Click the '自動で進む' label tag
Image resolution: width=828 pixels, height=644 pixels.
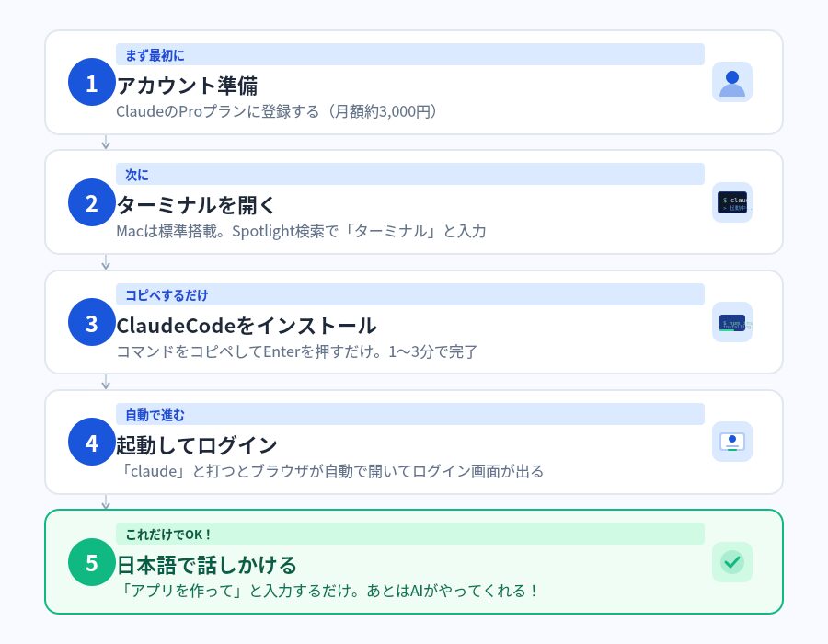[155, 414]
